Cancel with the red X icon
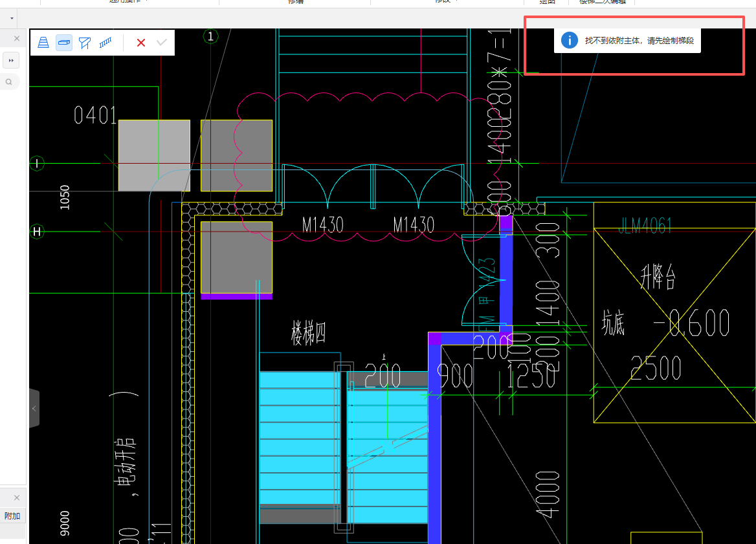Viewport: 756px width, 544px height. point(141,43)
